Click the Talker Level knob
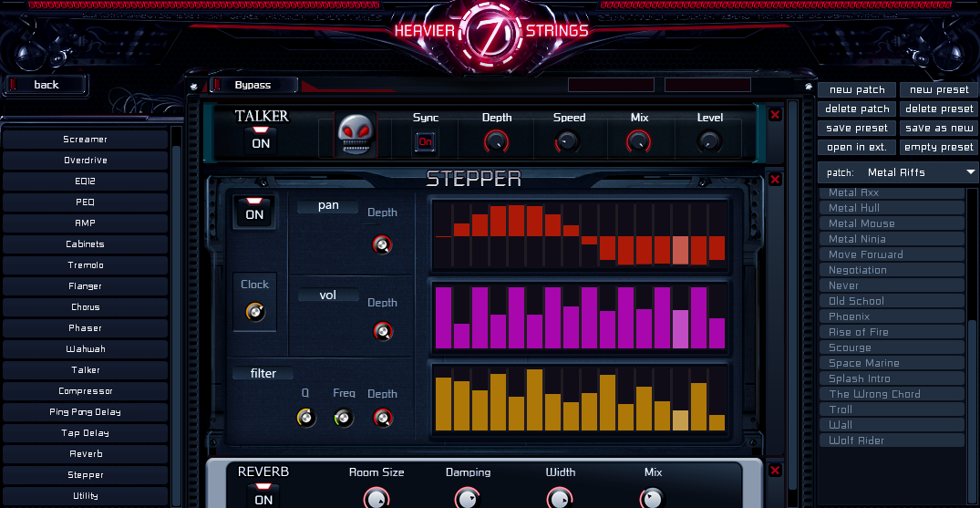The image size is (980, 508). pyautogui.click(x=708, y=141)
